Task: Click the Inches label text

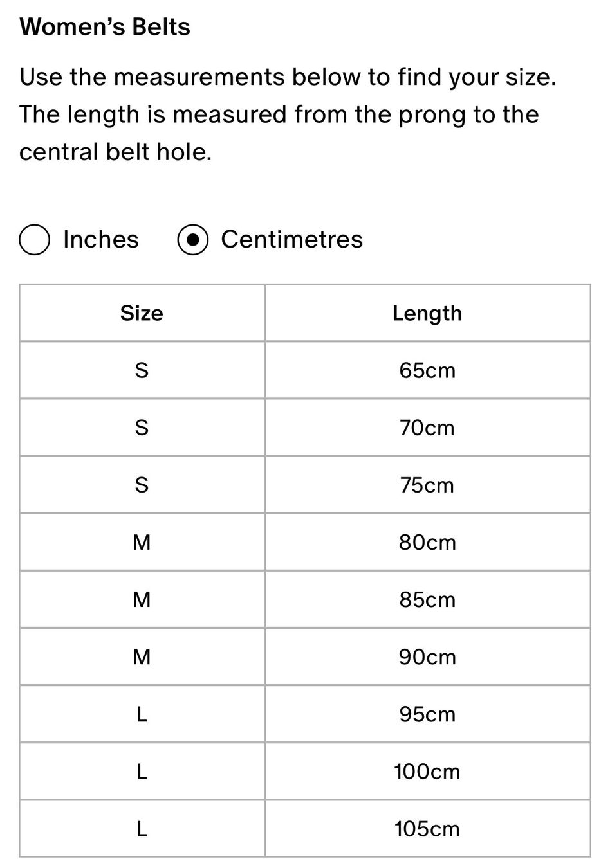Action: 101,239
